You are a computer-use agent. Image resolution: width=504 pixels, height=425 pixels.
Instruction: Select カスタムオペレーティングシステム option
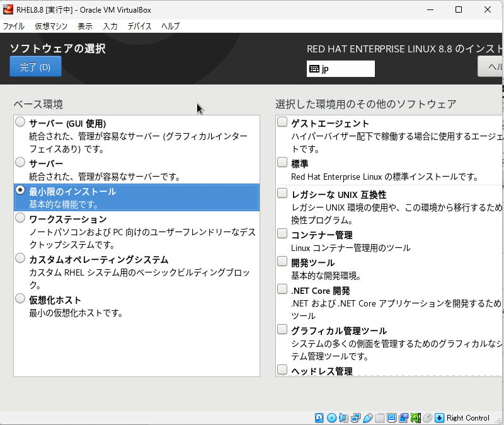pos(20,258)
